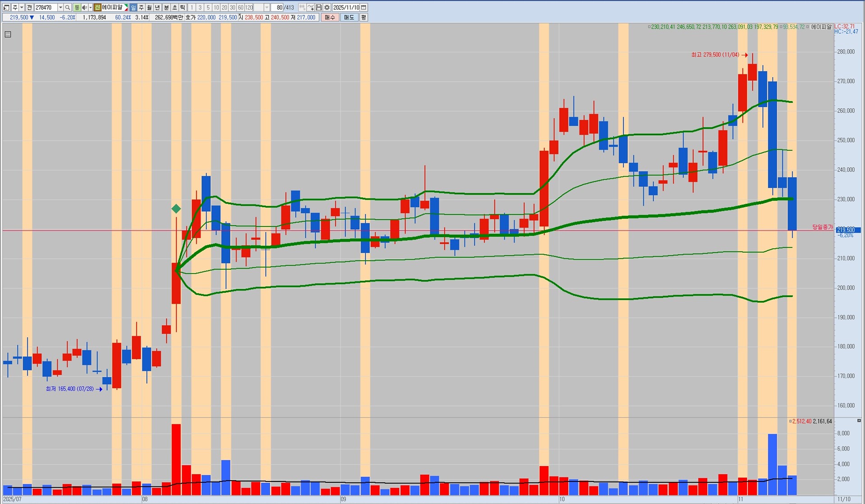This screenshot has height=504, width=865.
Task: Open the calendar date picker icon
Action: click(x=364, y=8)
